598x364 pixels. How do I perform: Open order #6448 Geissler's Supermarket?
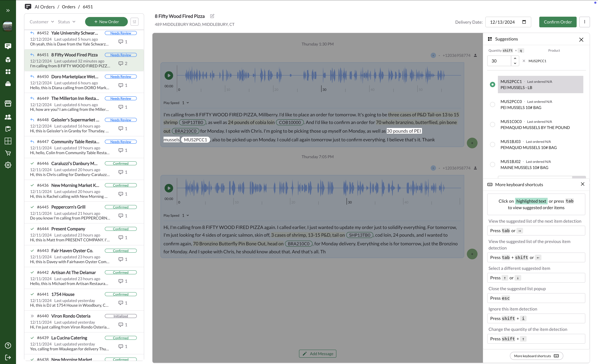(x=84, y=125)
